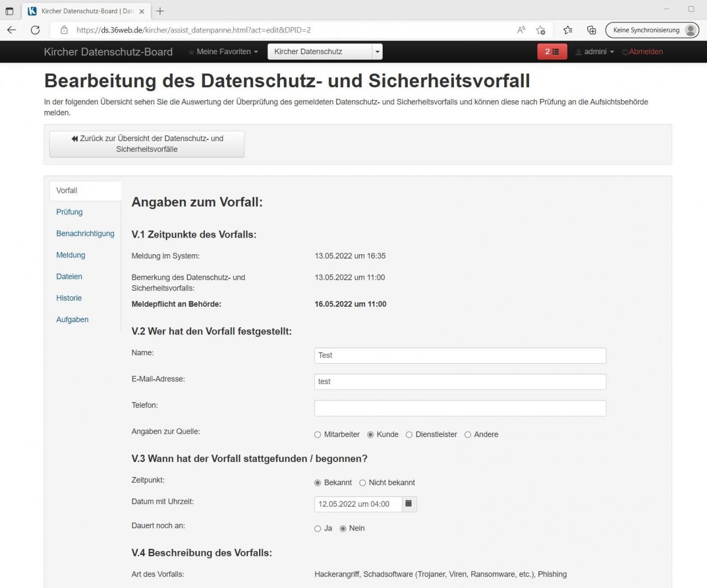This screenshot has height=588, width=707.
Task: Click the Name input field
Action: 460,355
